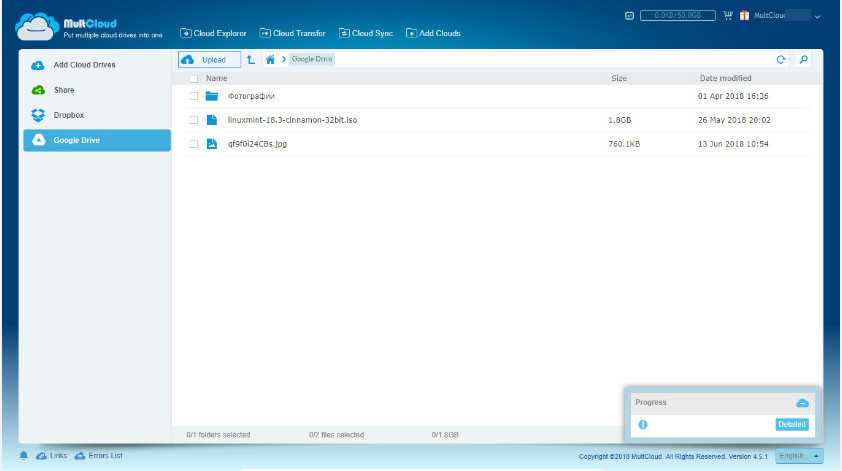Click the Google Drive breadcrumb item
Screen dimensions: 842x471
312,60
